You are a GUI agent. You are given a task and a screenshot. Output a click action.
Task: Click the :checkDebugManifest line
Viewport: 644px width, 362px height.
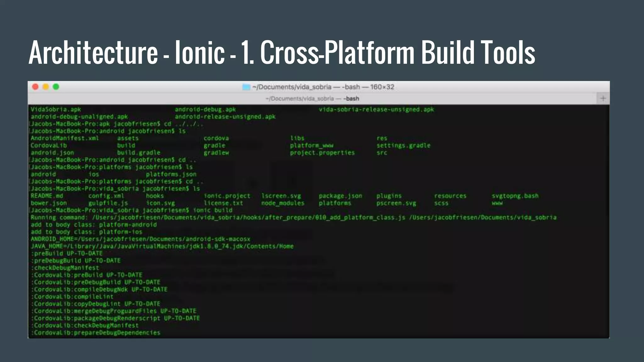[65, 268]
